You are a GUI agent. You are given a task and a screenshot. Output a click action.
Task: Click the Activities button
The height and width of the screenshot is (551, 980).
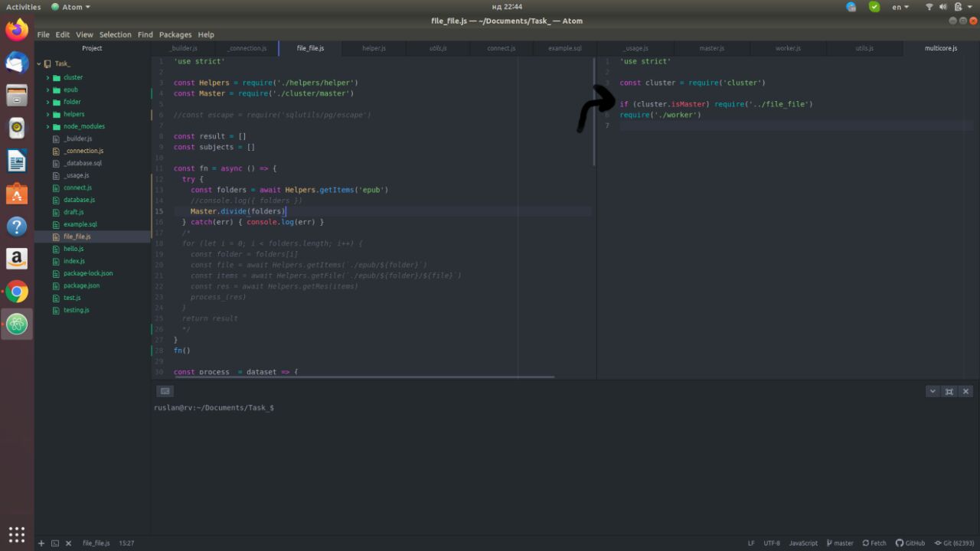point(23,7)
